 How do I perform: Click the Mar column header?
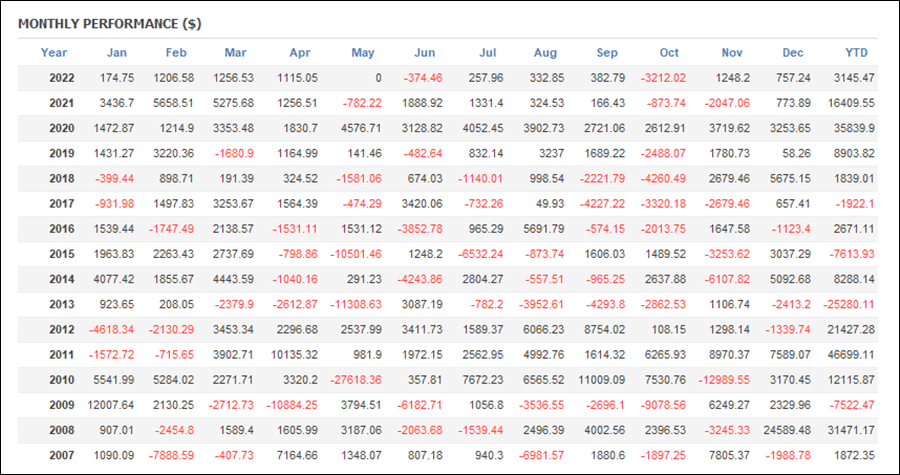[x=235, y=53]
